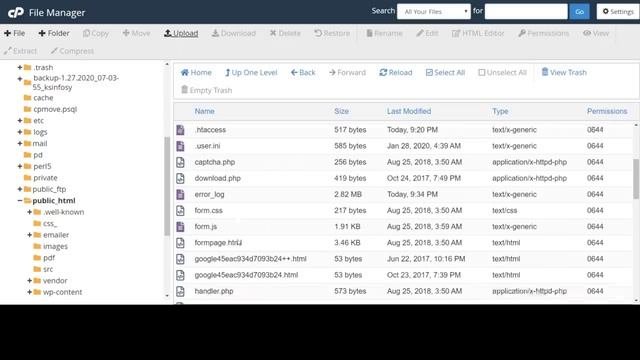640x360 pixels.
Task: Click Unselect All
Action: click(x=502, y=73)
